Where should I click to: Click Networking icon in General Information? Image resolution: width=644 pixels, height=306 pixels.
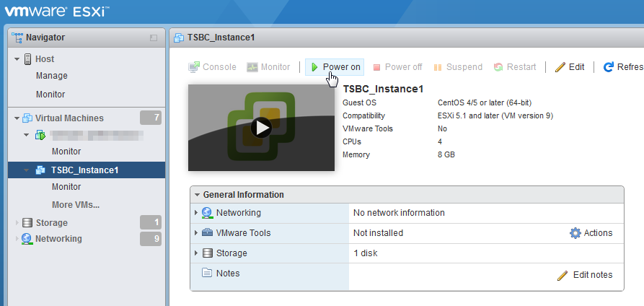(208, 213)
